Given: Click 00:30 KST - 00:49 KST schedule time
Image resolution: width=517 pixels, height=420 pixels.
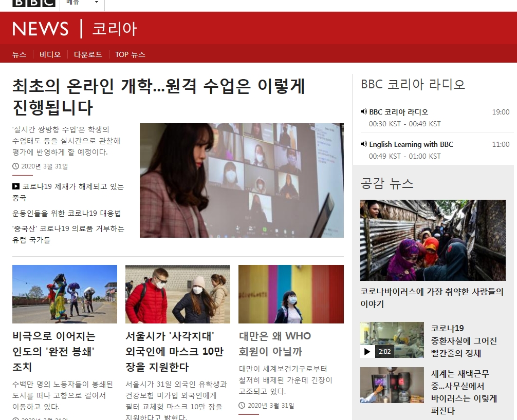Looking at the screenshot, I should click(x=404, y=124).
